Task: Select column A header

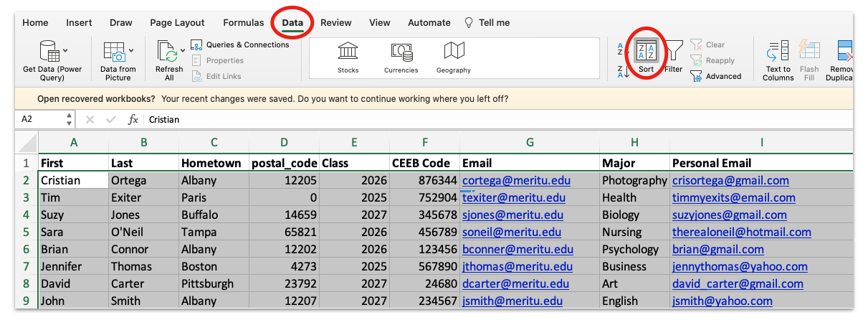Action: coord(73,143)
